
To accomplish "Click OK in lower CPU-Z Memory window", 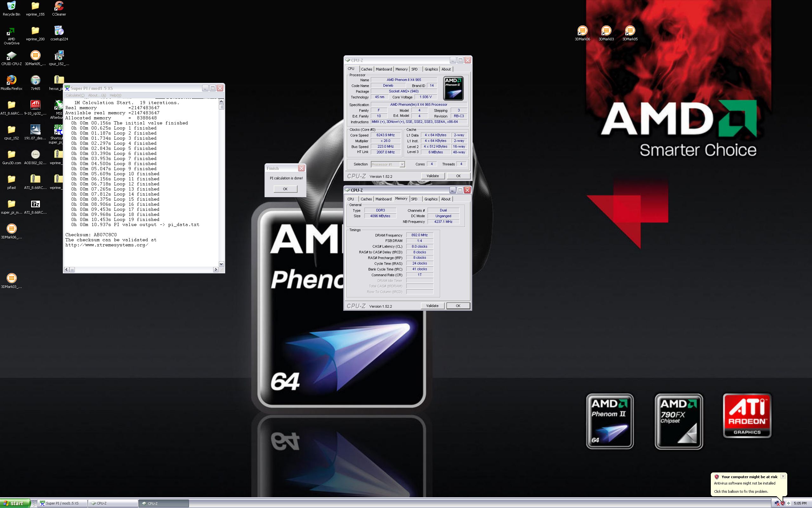I will [x=458, y=306].
